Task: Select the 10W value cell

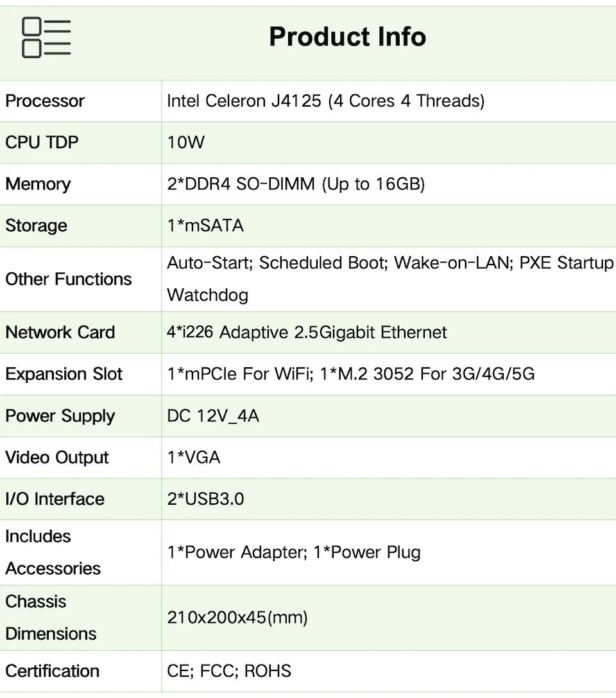Action: [186, 142]
